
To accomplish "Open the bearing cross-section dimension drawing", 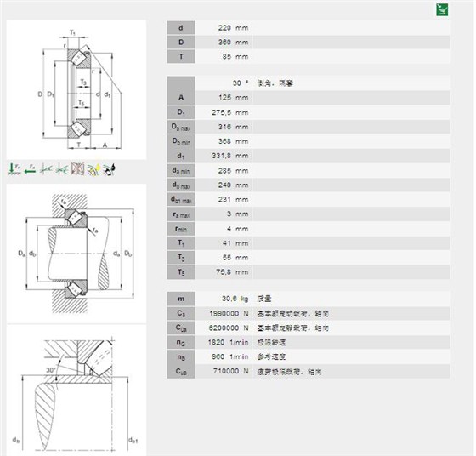I will pos(76,90).
